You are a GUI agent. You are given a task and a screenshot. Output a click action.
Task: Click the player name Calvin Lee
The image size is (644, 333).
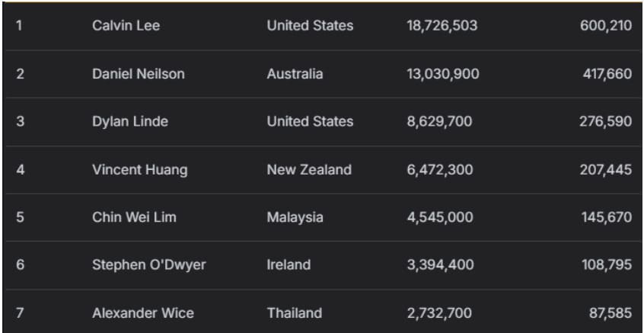(x=126, y=26)
